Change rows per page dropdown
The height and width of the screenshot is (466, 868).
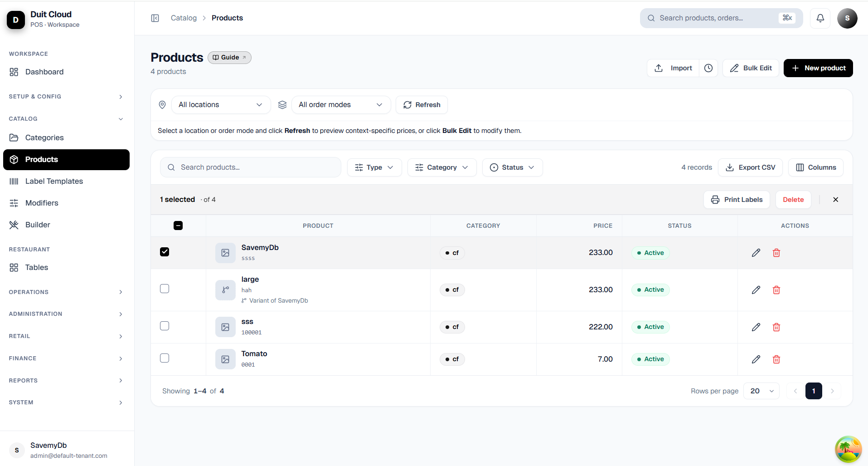coord(761,391)
